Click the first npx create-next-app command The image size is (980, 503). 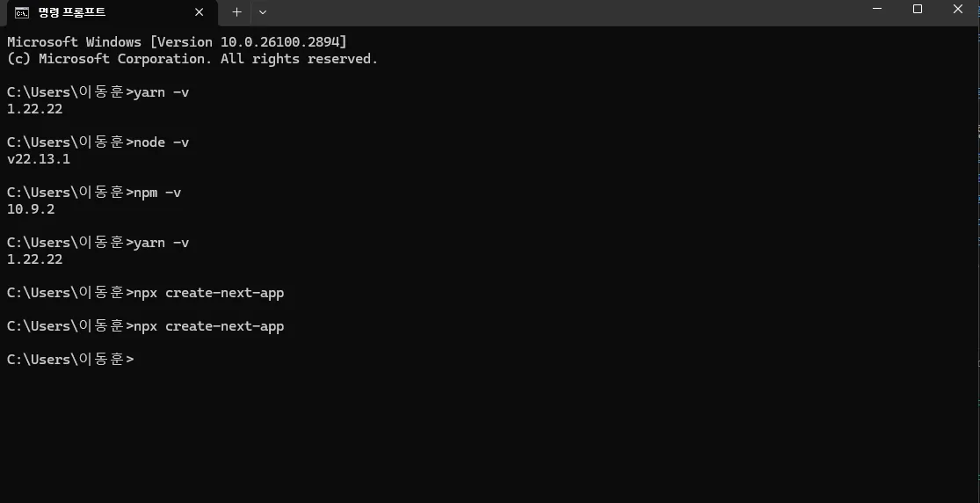click(x=208, y=293)
